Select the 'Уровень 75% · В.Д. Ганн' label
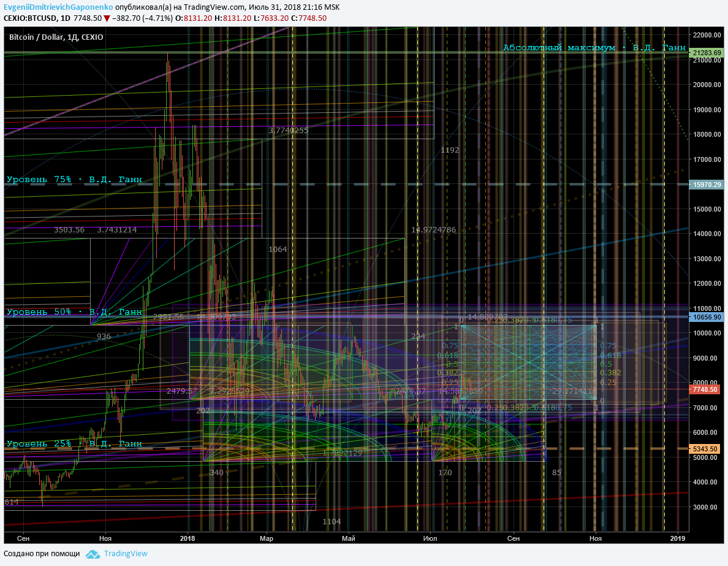The width and height of the screenshot is (728, 566). click(74, 180)
